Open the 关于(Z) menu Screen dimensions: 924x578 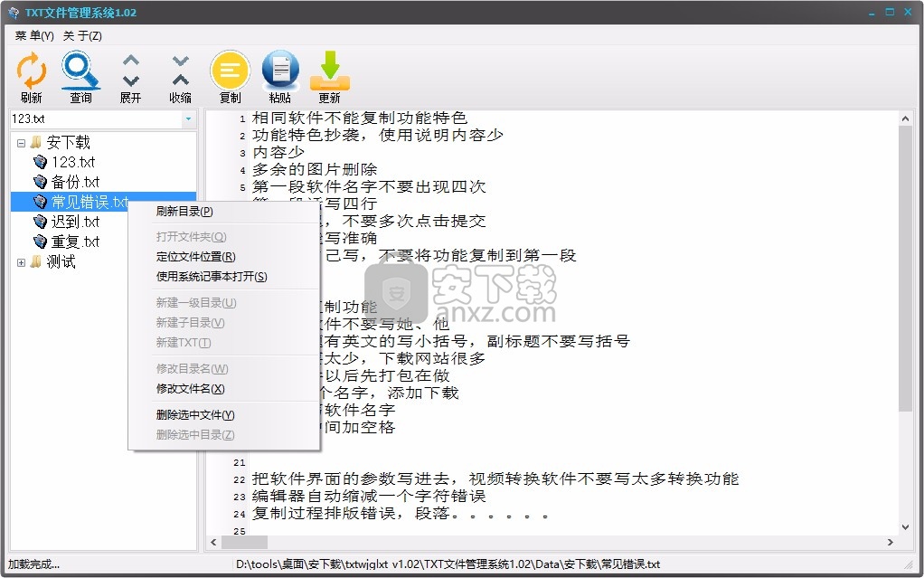82,36
